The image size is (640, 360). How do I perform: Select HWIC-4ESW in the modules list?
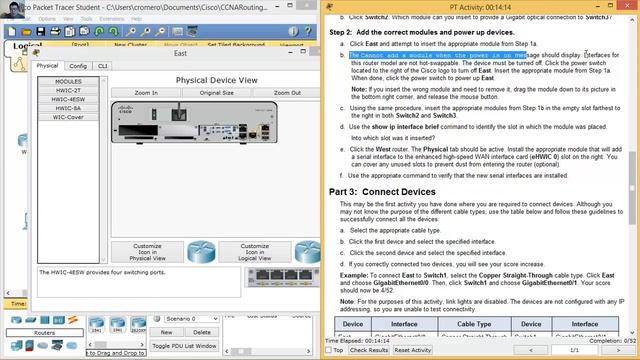tap(68, 100)
